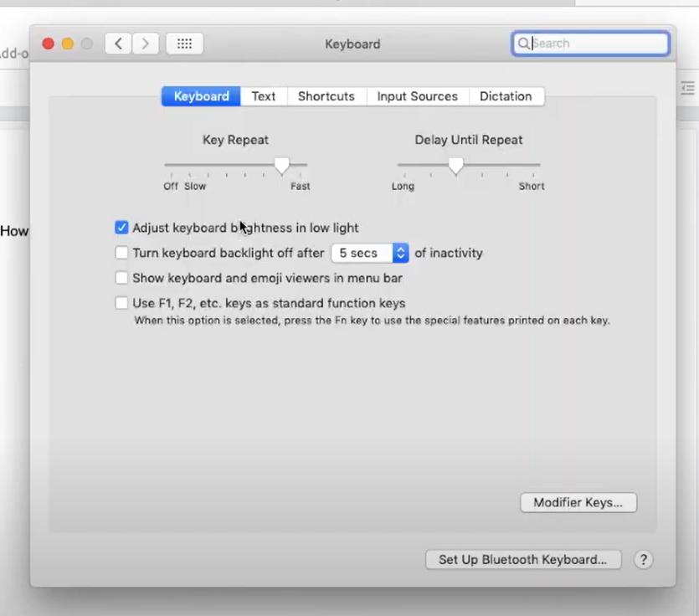This screenshot has height=616, width=699.
Task: Click the Modifier Keys button
Action: click(x=578, y=503)
